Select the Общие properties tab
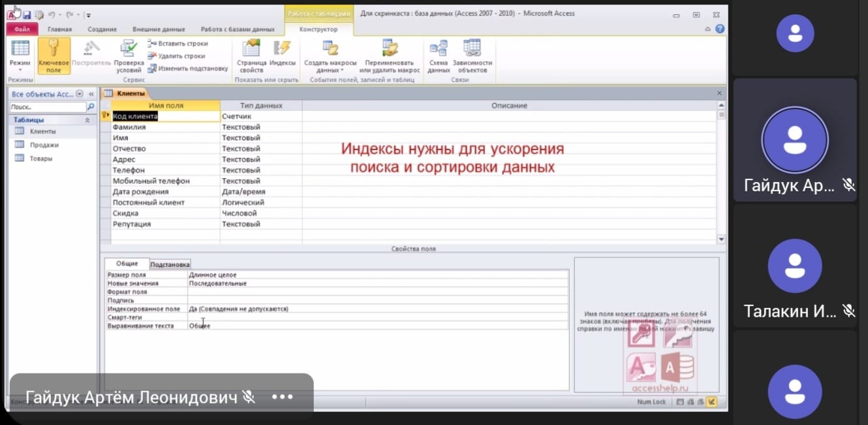This screenshot has width=868, height=425. pyautogui.click(x=127, y=264)
